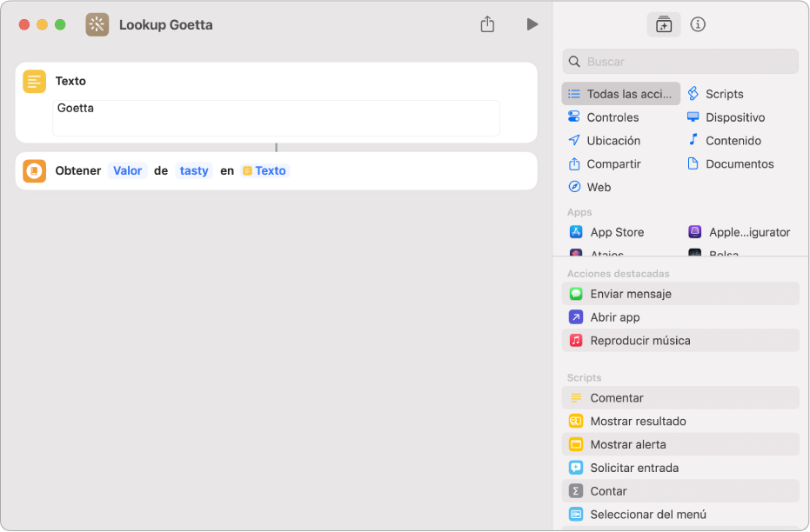Click the tasty key parameter field
This screenshot has width=810, height=532.
coord(194,171)
